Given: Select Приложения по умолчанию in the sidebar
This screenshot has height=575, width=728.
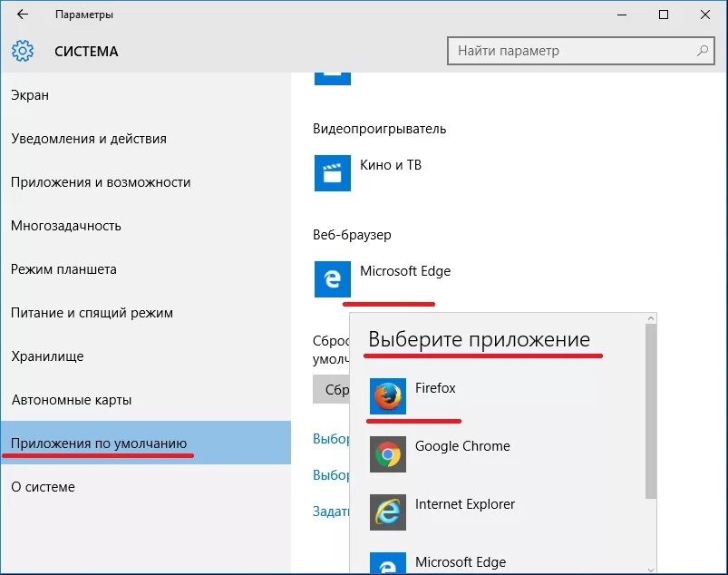Looking at the screenshot, I should tap(146, 443).
